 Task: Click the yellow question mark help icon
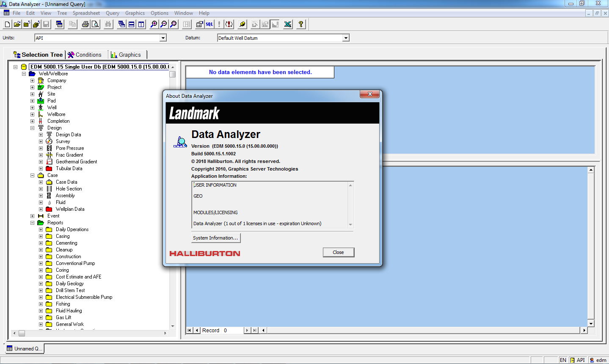point(301,24)
